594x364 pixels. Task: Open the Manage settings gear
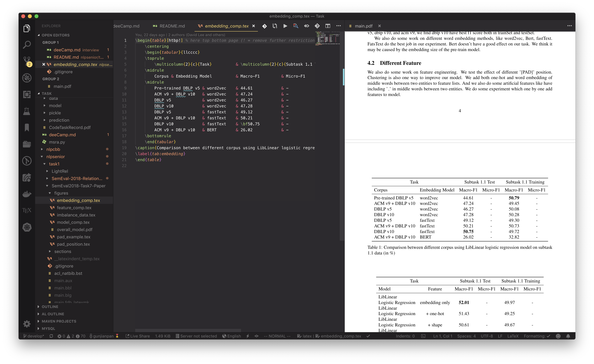27,324
